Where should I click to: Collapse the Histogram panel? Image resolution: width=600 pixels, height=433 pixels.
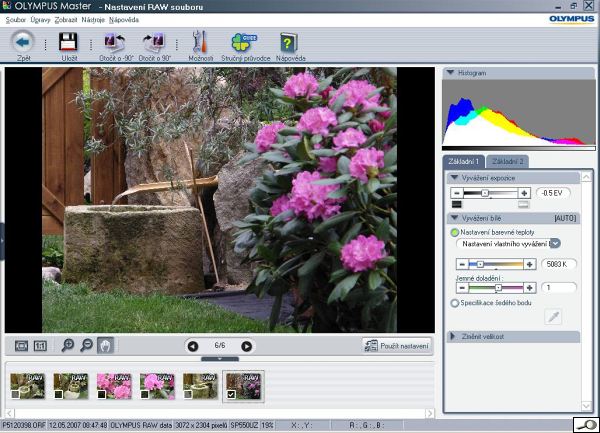point(451,73)
